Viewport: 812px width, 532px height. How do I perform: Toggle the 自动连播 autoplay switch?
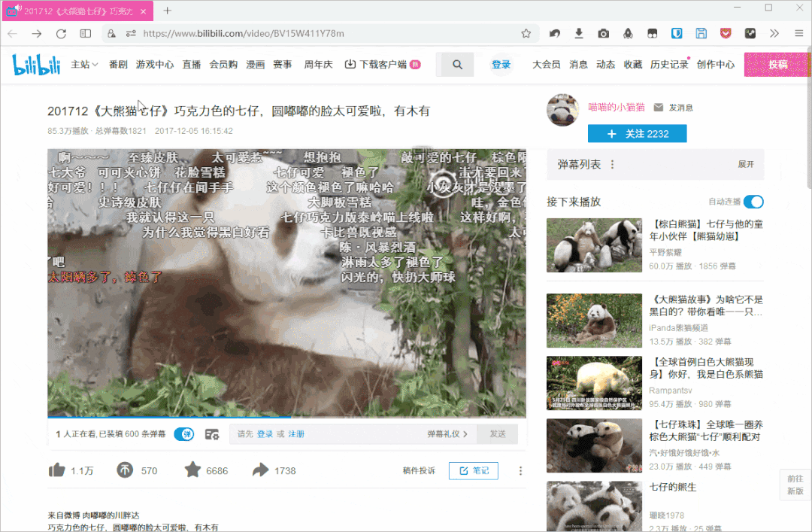pyautogui.click(x=753, y=202)
